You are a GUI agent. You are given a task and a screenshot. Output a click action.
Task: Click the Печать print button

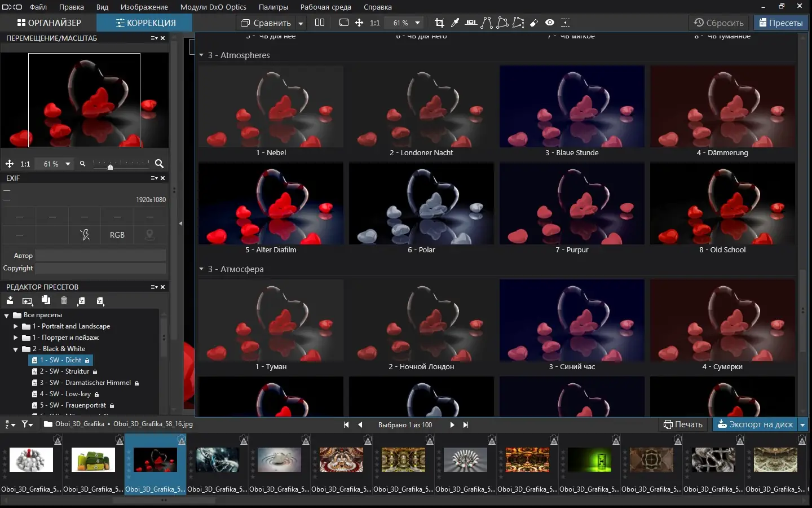(683, 424)
